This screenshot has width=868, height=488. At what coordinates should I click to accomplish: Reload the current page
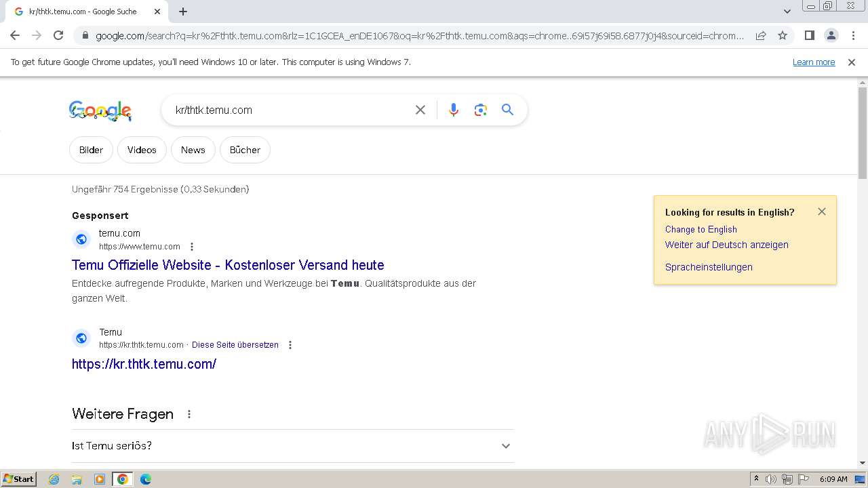58,35
